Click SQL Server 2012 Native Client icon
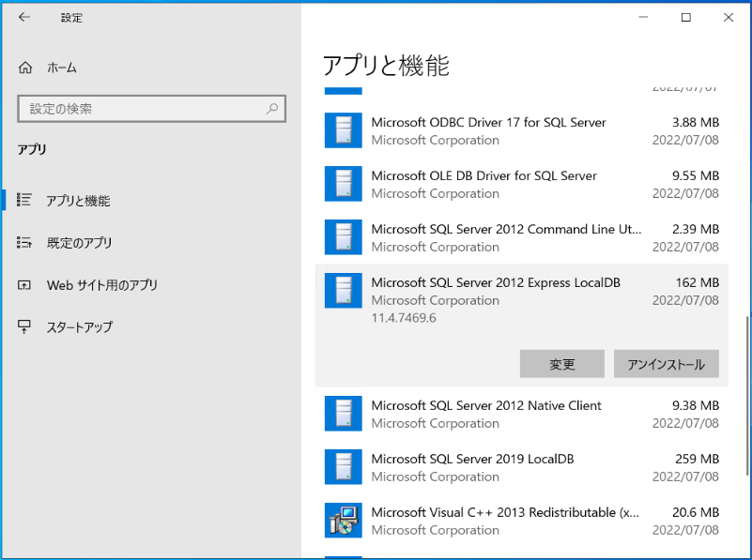The image size is (752, 560). coord(343,414)
